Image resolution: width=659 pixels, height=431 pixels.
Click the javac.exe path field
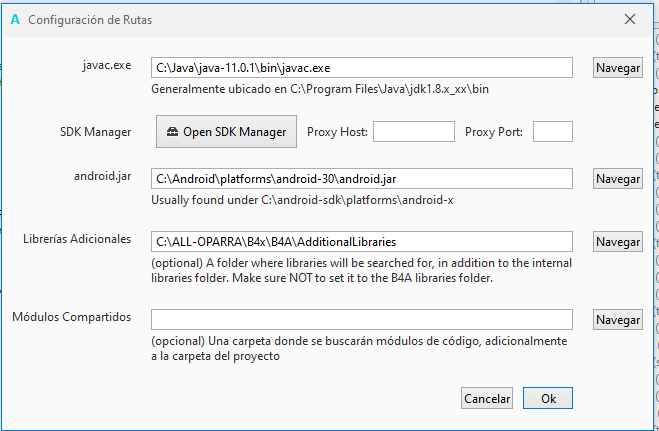click(361, 68)
